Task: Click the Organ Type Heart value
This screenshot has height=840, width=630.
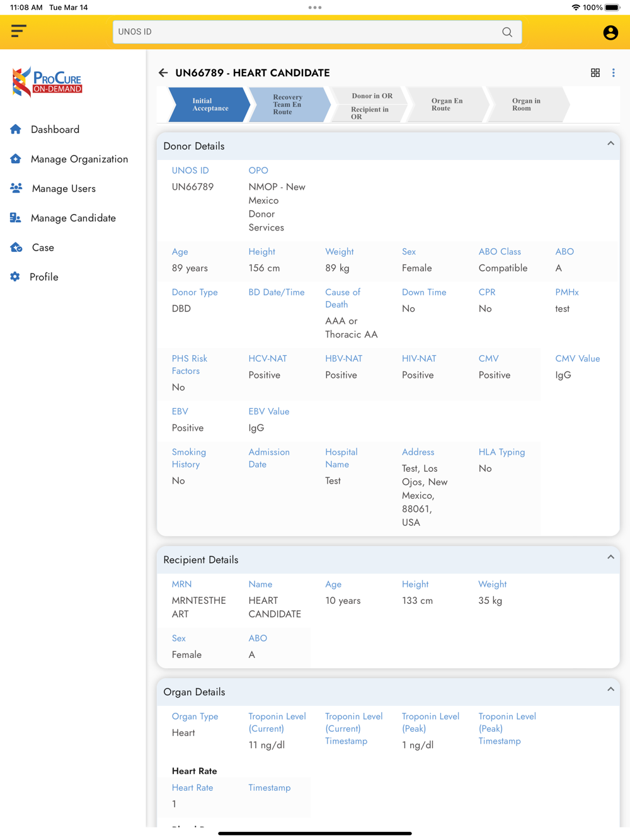Action: 183,733
